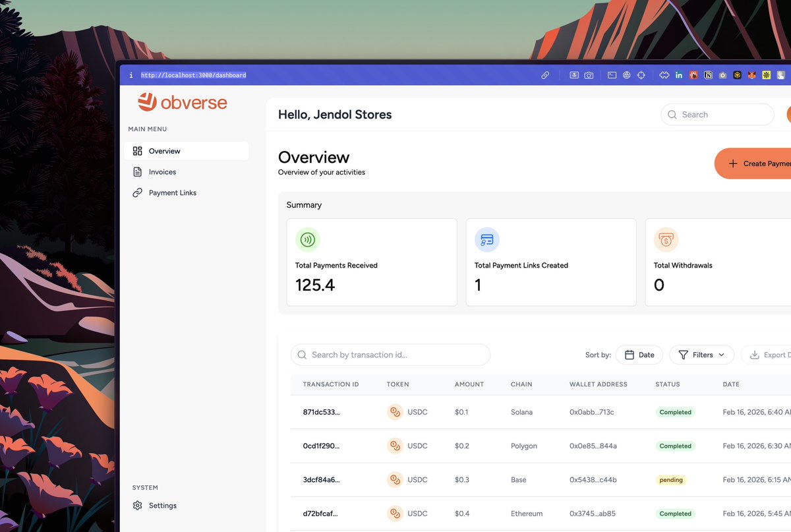
Task: Click the calendar icon on Date sort button
Action: click(x=630, y=355)
